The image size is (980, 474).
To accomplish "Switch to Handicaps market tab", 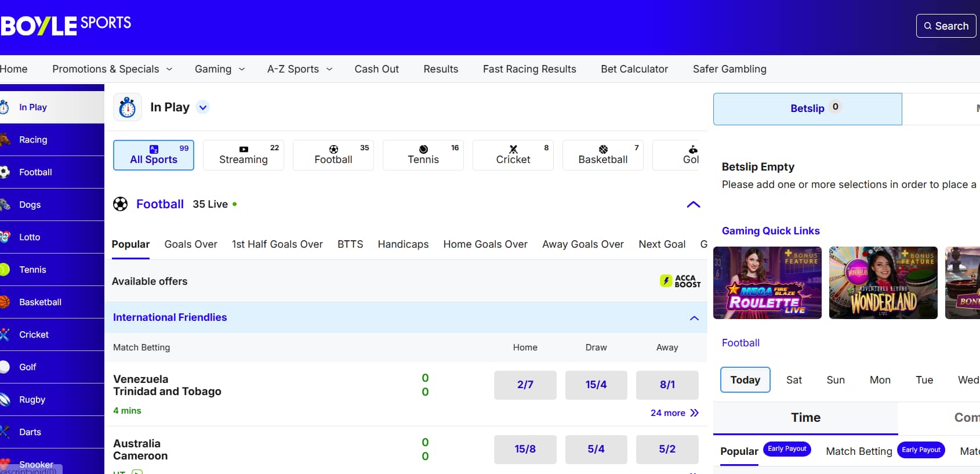I will (403, 244).
